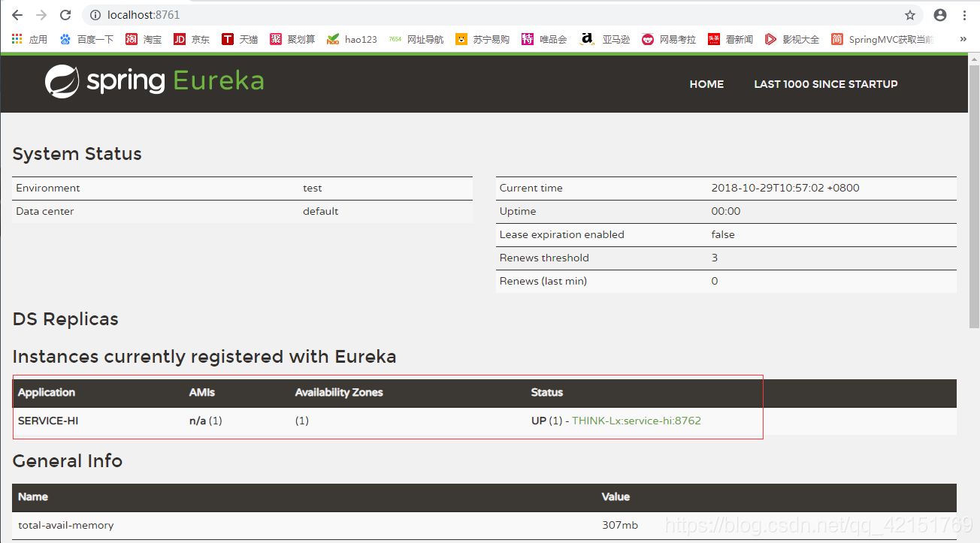Screen dimensions: 980x543
Task: Open the Chrome profile avatar icon
Action: tap(940, 15)
